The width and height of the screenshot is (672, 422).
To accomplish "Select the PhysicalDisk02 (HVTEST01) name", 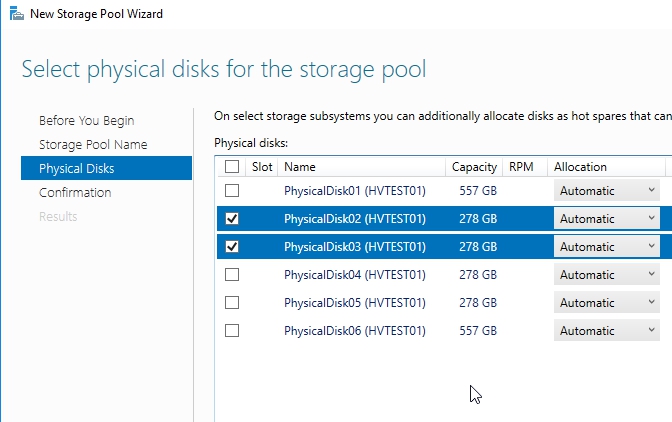I will [355, 219].
